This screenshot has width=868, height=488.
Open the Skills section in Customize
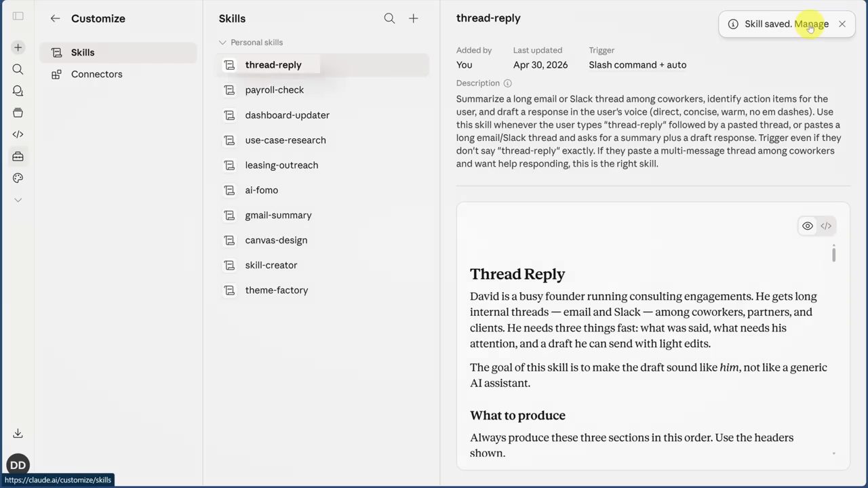pyautogui.click(x=118, y=52)
